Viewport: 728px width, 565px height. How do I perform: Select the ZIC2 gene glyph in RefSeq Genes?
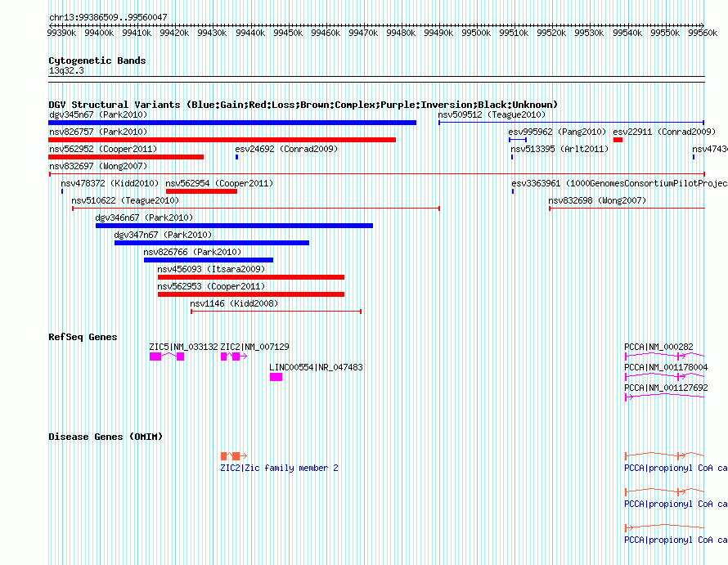(x=234, y=356)
